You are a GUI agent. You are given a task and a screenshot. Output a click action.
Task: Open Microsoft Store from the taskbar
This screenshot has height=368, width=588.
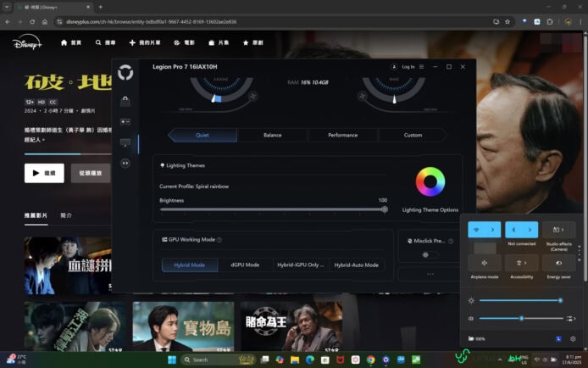(325, 360)
